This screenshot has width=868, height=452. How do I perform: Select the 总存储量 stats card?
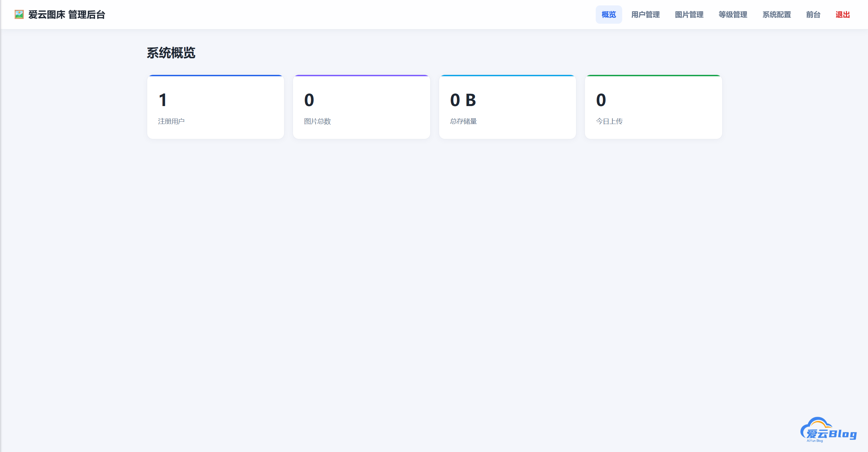tap(508, 107)
